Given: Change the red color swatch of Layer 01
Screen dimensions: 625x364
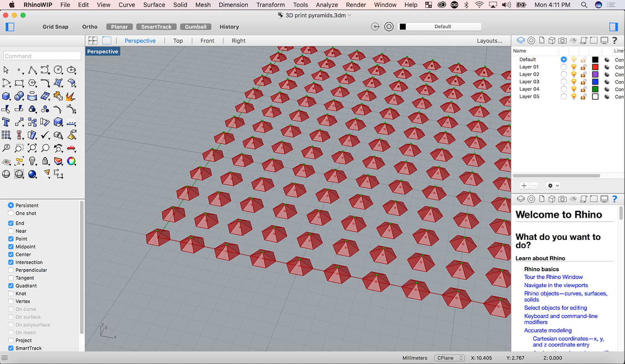Looking at the screenshot, I should pyautogui.click(x=595, y=67).
